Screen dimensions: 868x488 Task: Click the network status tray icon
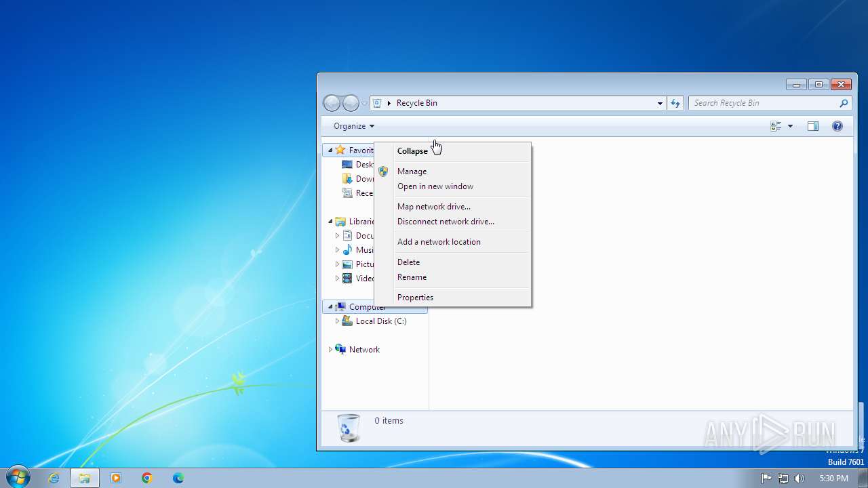(x=783, y=478)
